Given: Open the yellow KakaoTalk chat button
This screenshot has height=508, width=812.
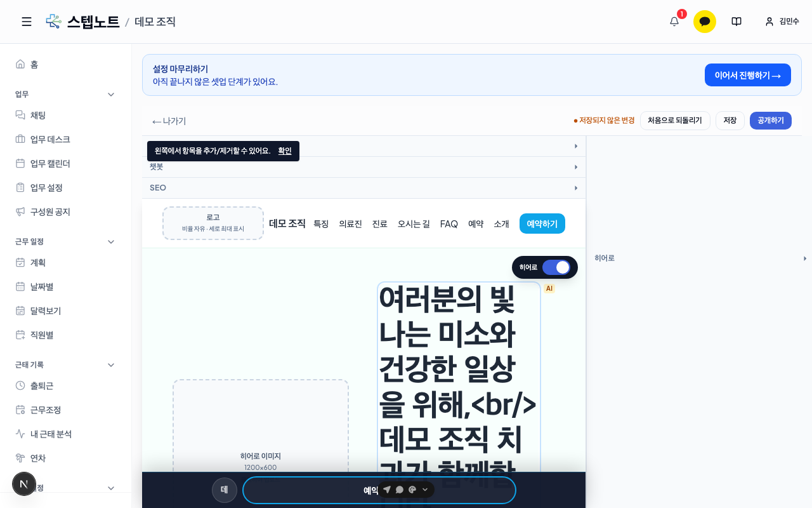Looking at the screenshot, I should pos(705,22).
